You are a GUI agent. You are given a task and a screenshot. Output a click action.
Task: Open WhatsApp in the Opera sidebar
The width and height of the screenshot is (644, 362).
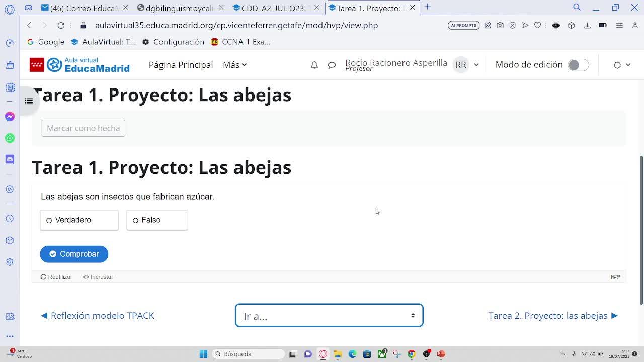click(x=10, y=138)
